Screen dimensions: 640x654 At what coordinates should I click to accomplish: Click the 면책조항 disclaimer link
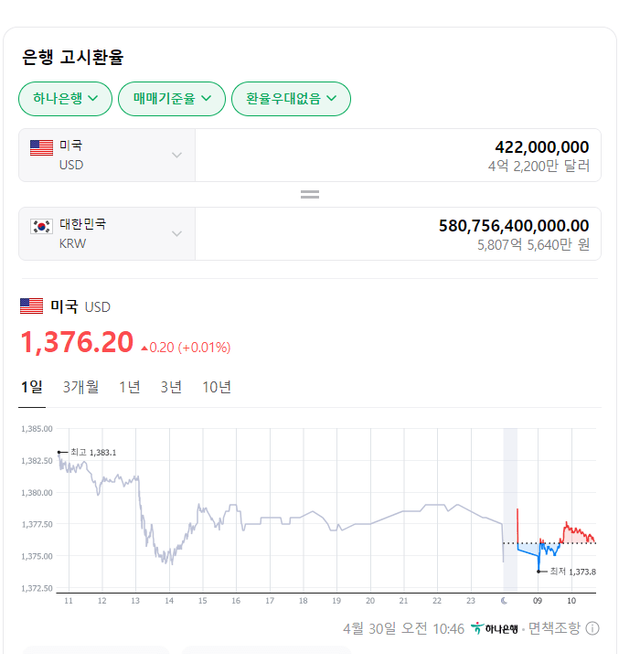[553, 629]
